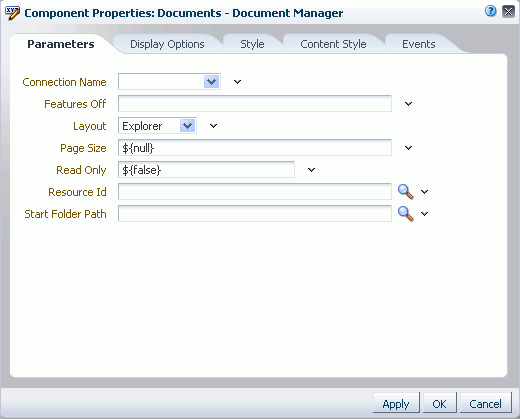Open help via the question mark icon
The image size is (520, 419).
490,11
